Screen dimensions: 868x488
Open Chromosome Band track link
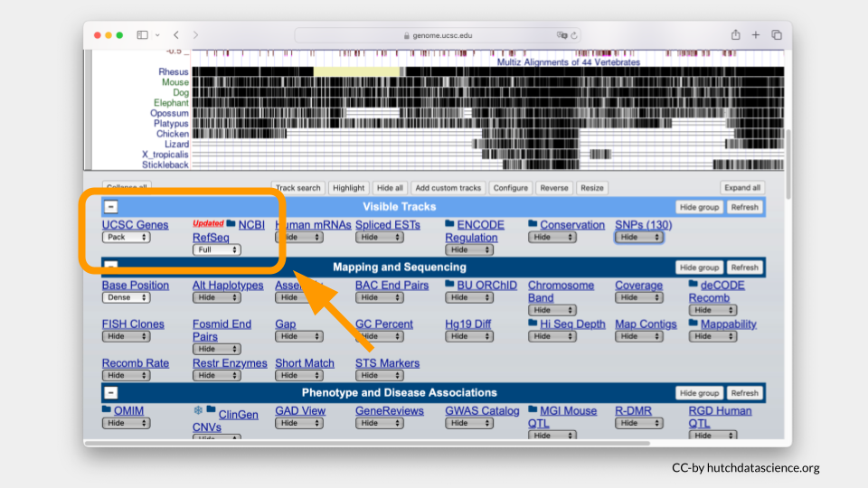(x=561, y=292)
